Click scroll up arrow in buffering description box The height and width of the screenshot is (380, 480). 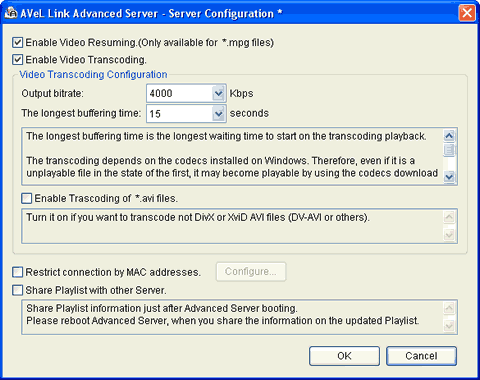click(x=449, y=136)
